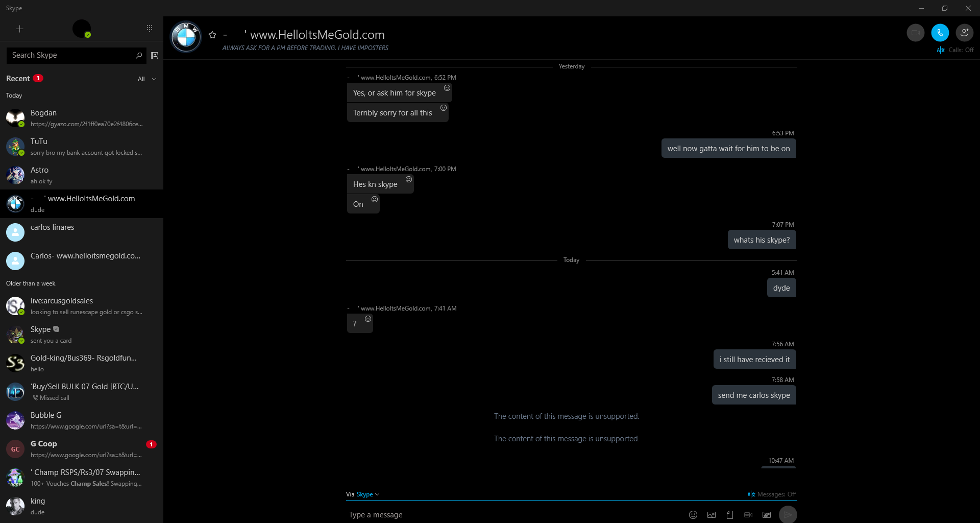
Task: Open the contacts list icon
Action: point(155,55)
